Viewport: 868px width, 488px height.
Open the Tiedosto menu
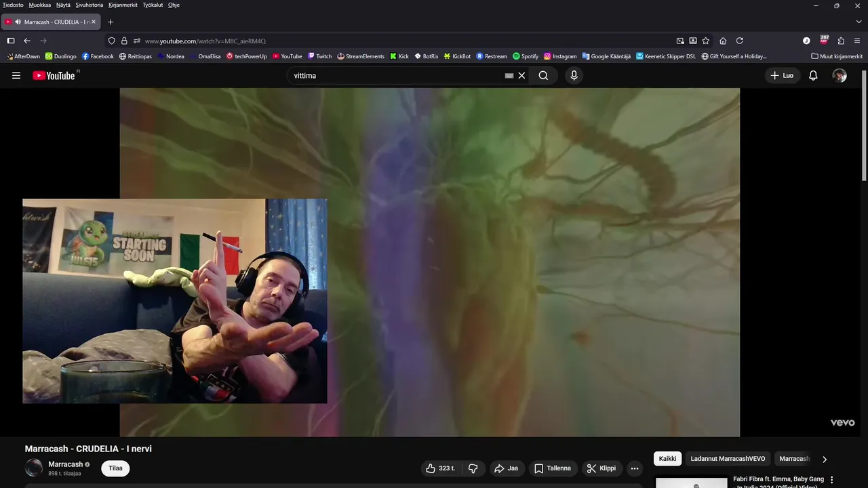point(13,5)
